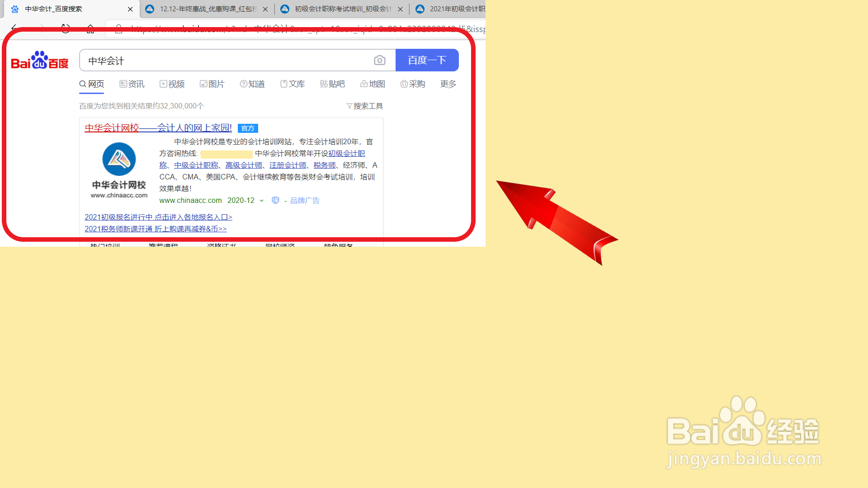Screen dimensions: 868x488
Task: Click the 中华会计网校 logo thumbnail
Action: coord(119,170)
